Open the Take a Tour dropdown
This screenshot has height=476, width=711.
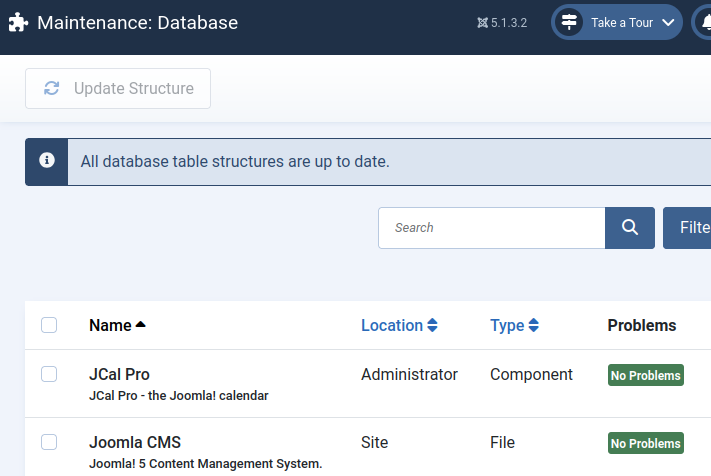(x=617, y=22)
